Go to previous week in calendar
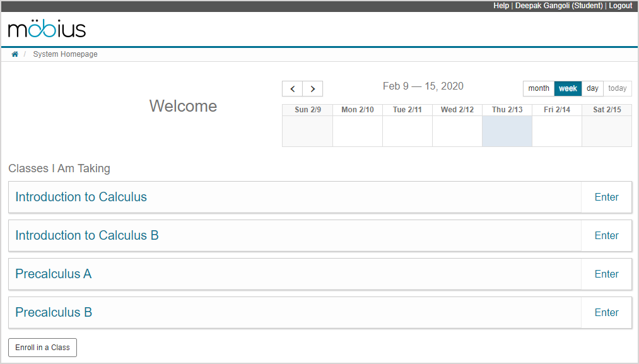639x364 pixels. click(x=292, y=89)
